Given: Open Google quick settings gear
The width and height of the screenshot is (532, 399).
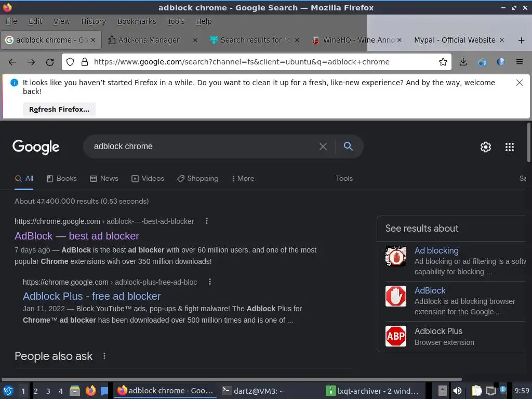Looking at the screenshot, I should (486, 147).
